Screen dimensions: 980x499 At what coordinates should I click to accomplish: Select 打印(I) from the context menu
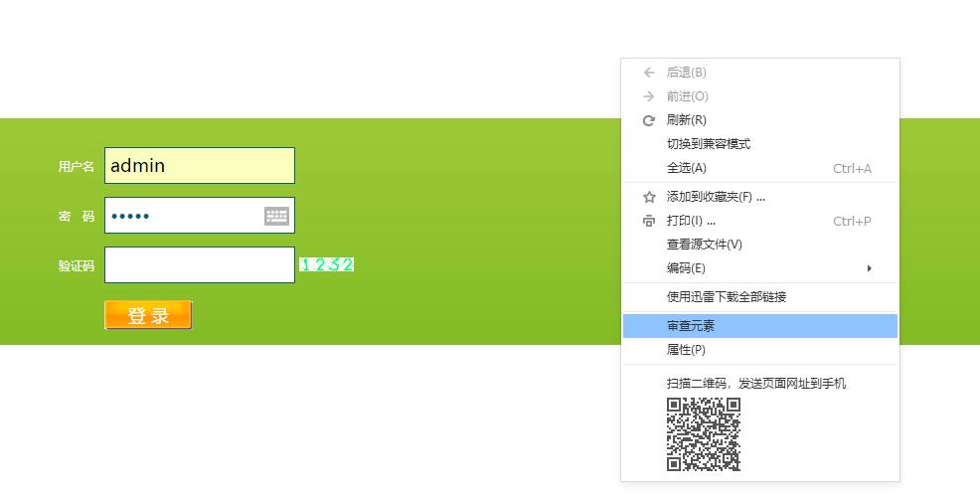coord(691,221)
